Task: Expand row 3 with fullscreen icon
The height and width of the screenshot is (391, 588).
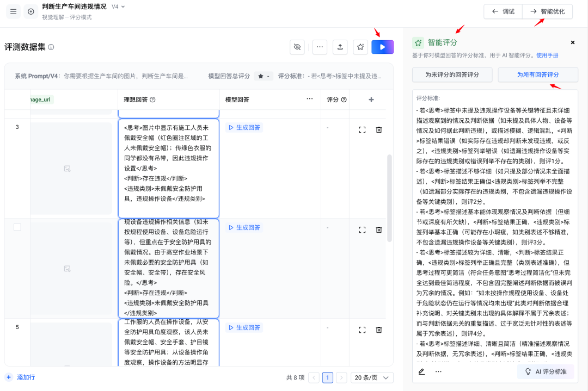Action: [x=362, y=129]
